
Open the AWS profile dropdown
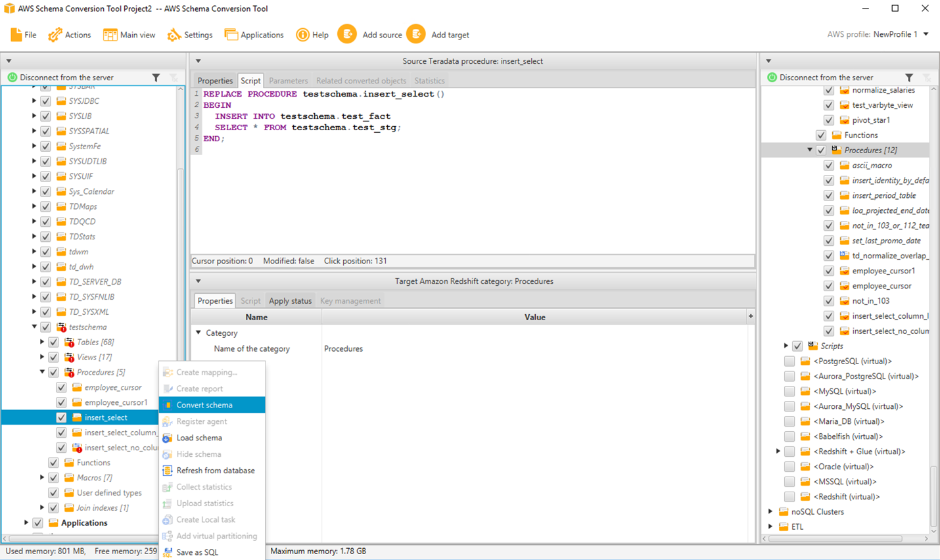click(926, 34)
